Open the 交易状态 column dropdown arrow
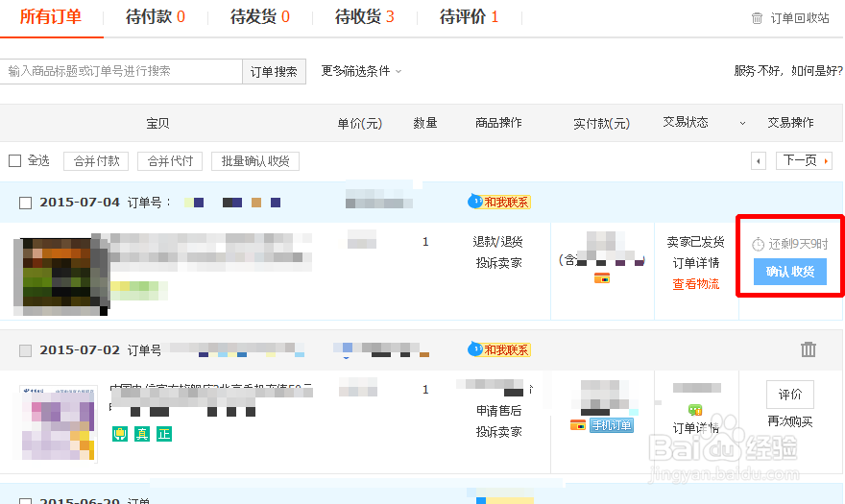 [x=742, y=124]
